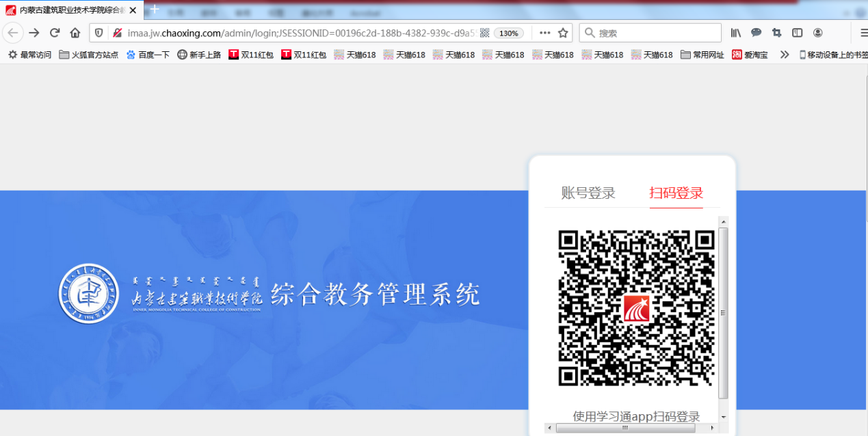The height and width of the screenshot is (436, 868).
Task: Open 移动设备上的书签 folder
Action: (x=833, y=55)
